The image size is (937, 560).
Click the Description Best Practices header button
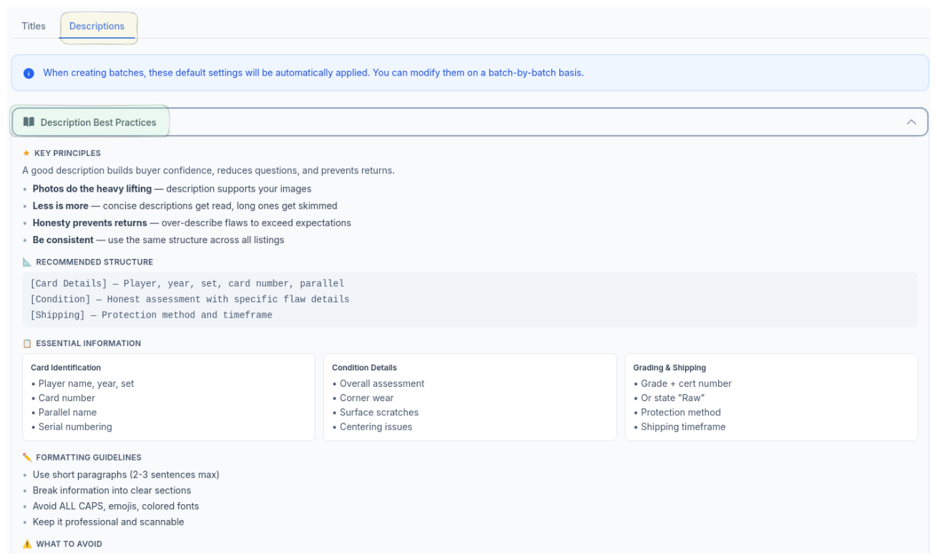[x=90, y=122]
